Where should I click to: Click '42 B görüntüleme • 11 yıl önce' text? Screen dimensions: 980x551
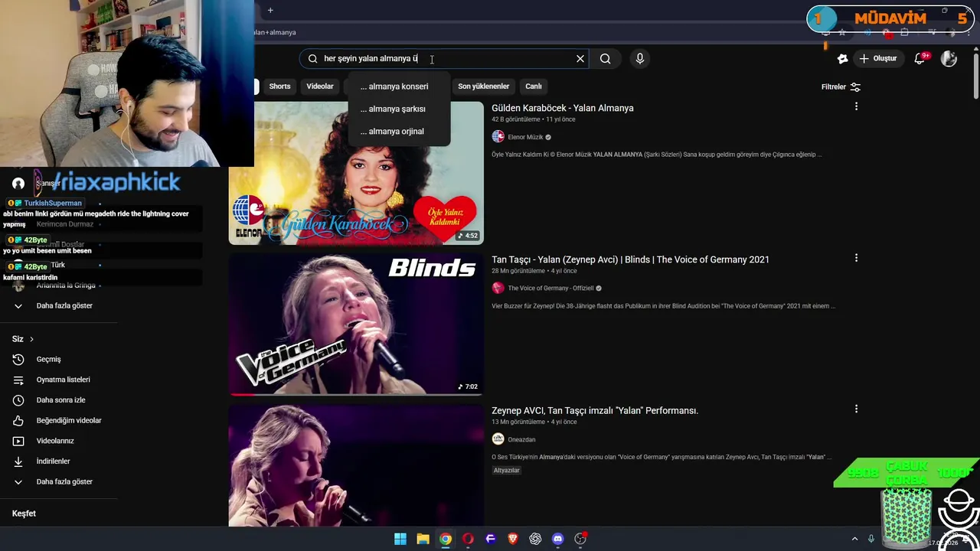tap(533, 119)
